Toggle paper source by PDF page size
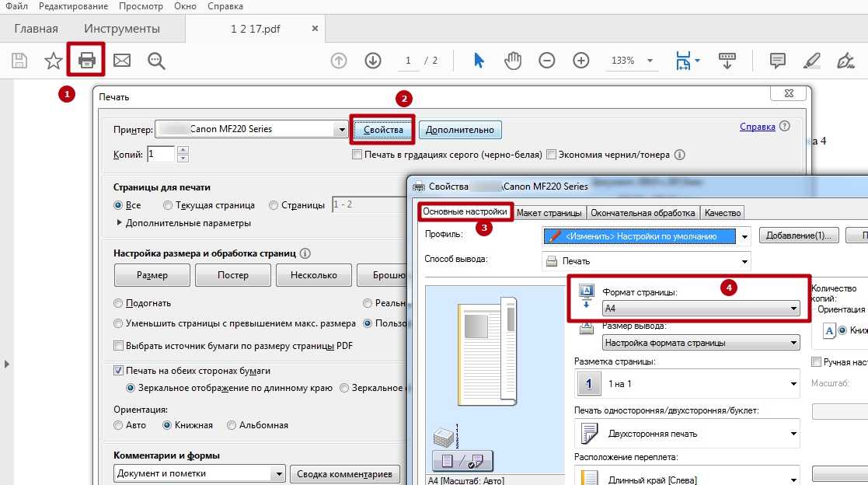Image resolution: width=868 pixels, height=485 pixels. (x=118, y=345)
